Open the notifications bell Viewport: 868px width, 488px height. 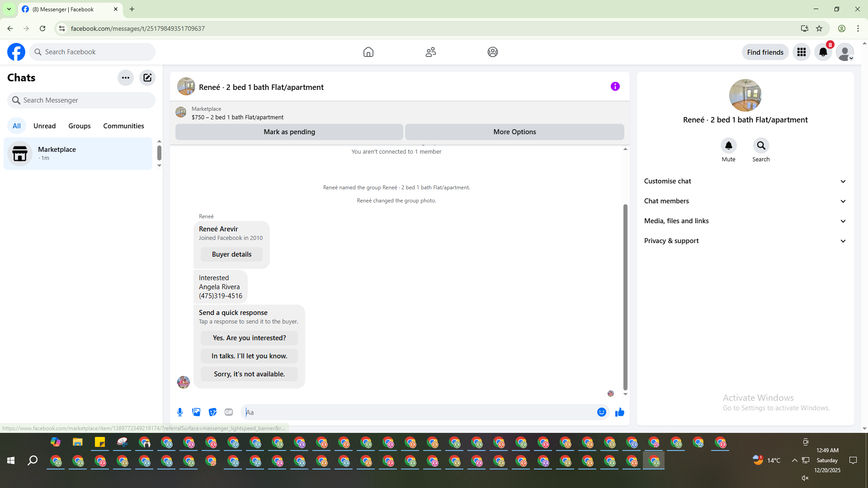pos(823,52)
